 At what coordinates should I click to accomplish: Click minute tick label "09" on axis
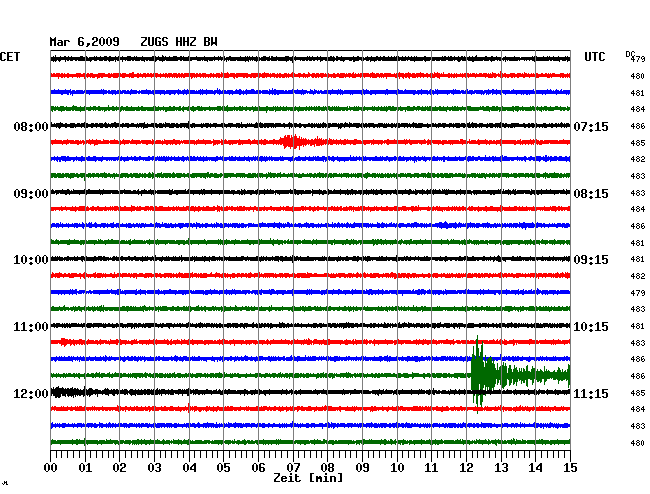[x=362, y=468]
